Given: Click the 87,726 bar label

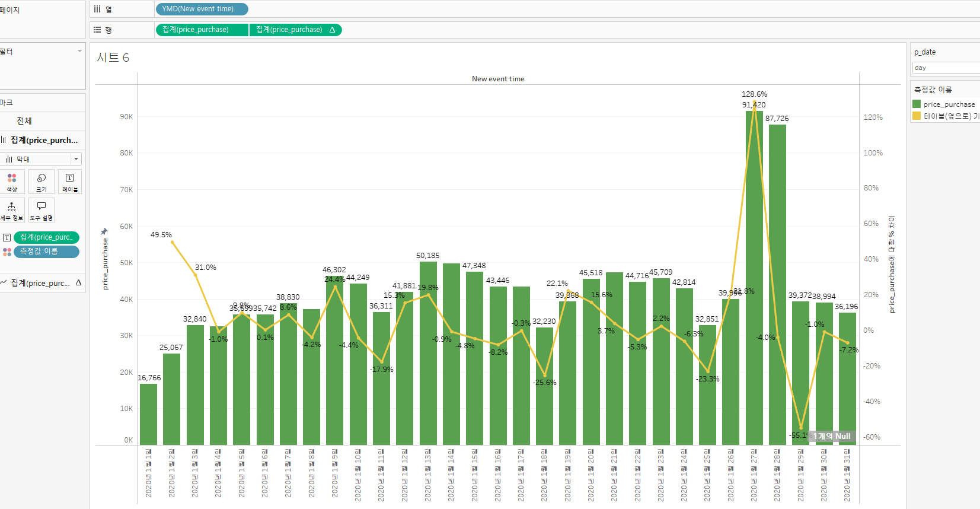Looking at the screenshot, I should tap(777, 119).
